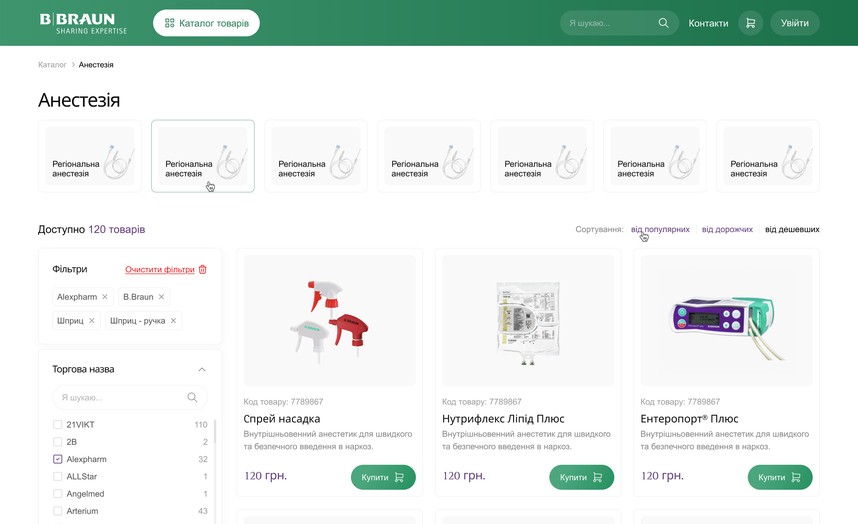Go to Каталог breadcrumb link
This screenshot has width=858, height=524.
[x=52, y=65]
